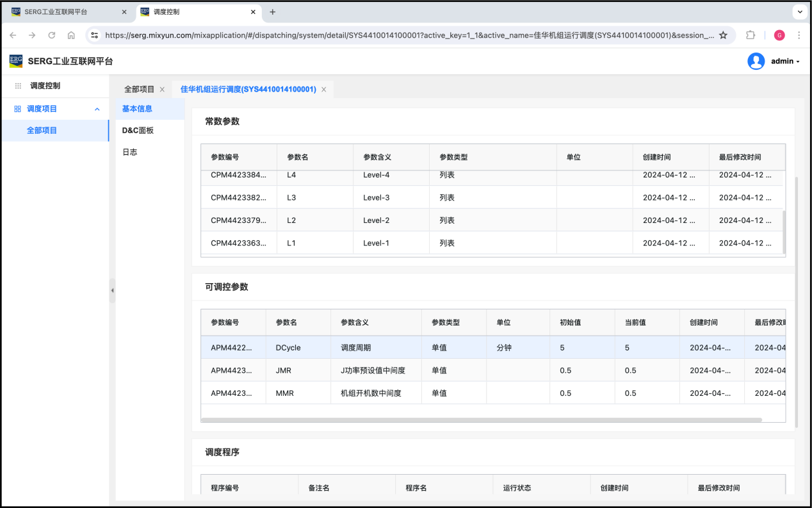
Task: Open the 日志 section
Action: tap(130, 152)
